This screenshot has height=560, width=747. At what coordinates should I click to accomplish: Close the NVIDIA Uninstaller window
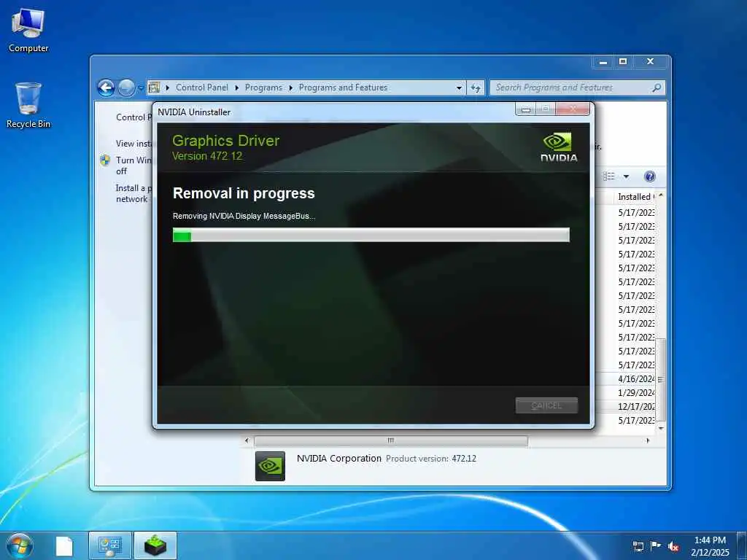tap(573, 109)
